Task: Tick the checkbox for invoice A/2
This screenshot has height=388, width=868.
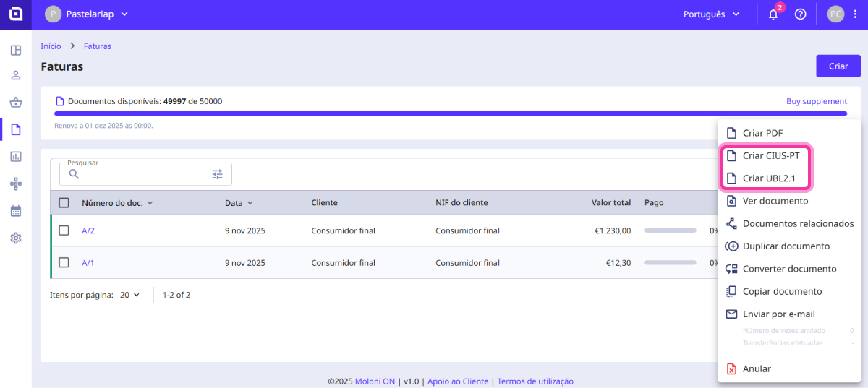Action: click(64, 230)
